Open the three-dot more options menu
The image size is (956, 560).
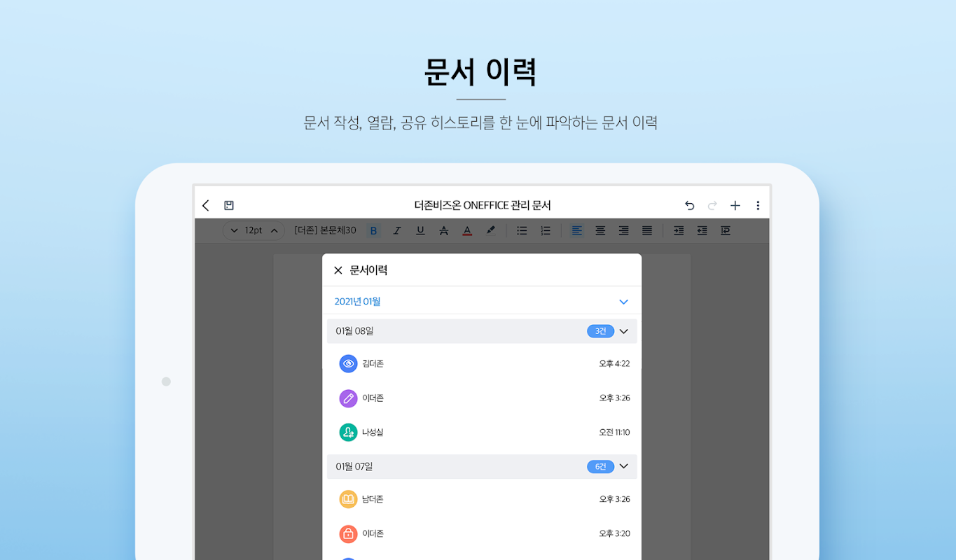click(758, 206)
